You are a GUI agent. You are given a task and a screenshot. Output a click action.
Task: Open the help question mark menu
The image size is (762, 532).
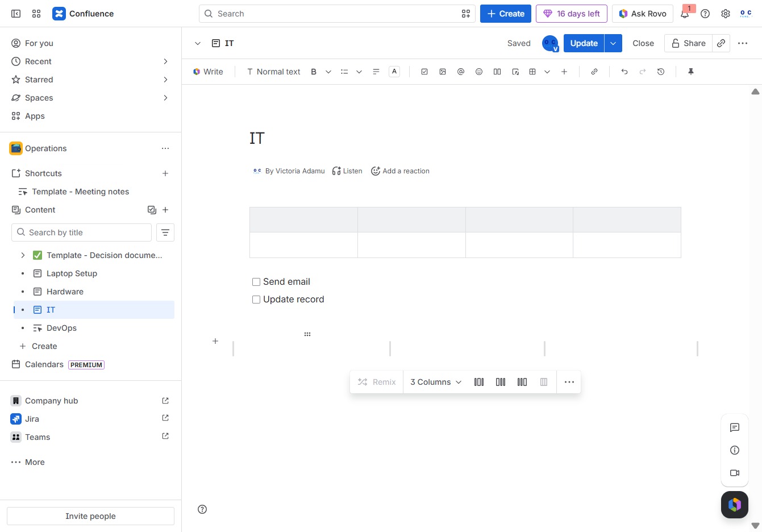(x=705, y=14)
